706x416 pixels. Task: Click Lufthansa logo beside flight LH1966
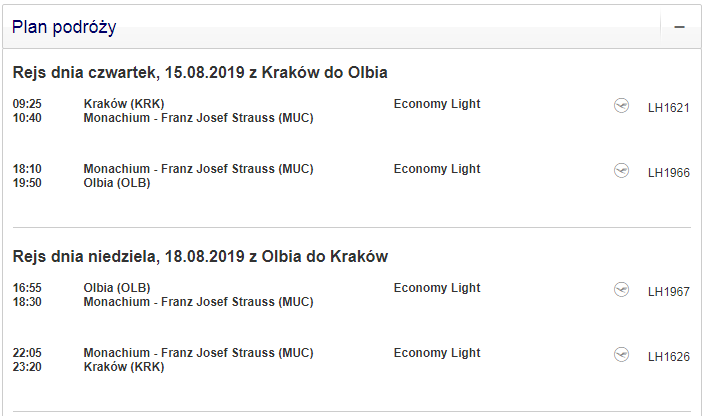[621, 171]
